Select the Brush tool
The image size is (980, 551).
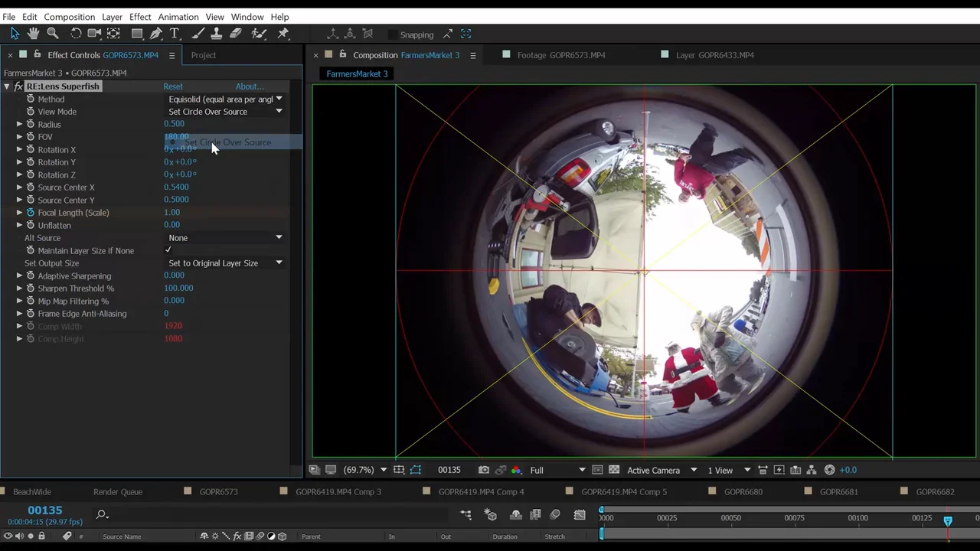tap(198, 33)
